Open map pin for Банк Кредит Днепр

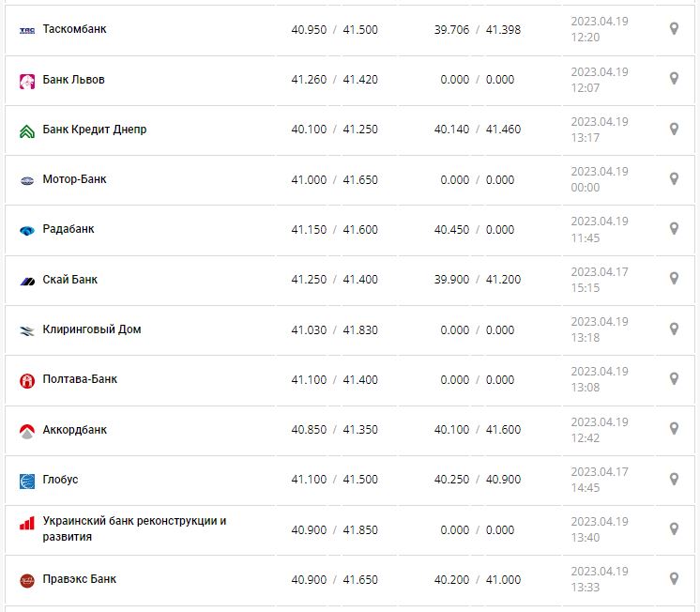[x=674, y=129]
